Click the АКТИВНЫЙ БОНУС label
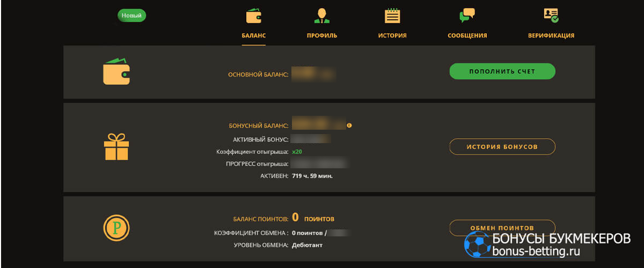 pos(261,139)
